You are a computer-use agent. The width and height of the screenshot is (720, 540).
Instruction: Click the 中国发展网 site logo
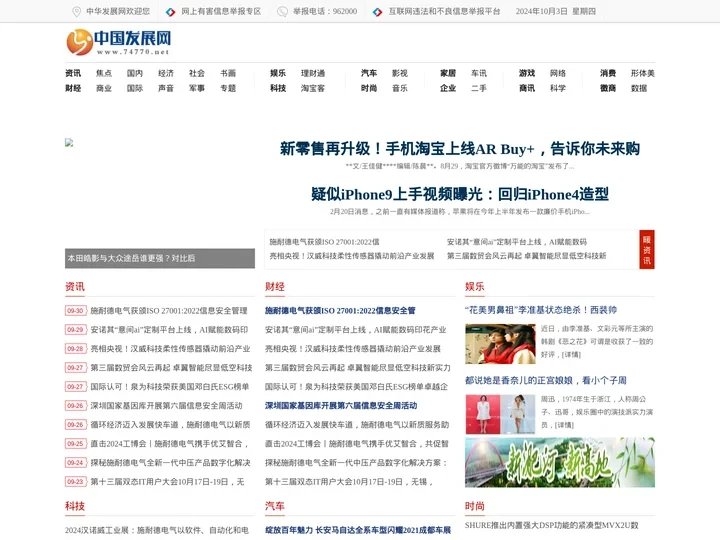[x=118, y=42]
